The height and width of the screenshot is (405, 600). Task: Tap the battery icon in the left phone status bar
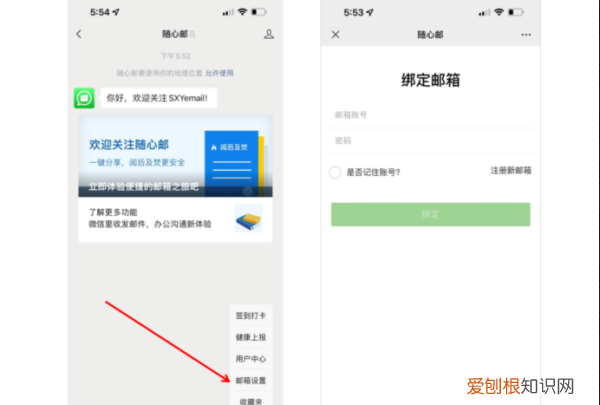coord(259,12)
